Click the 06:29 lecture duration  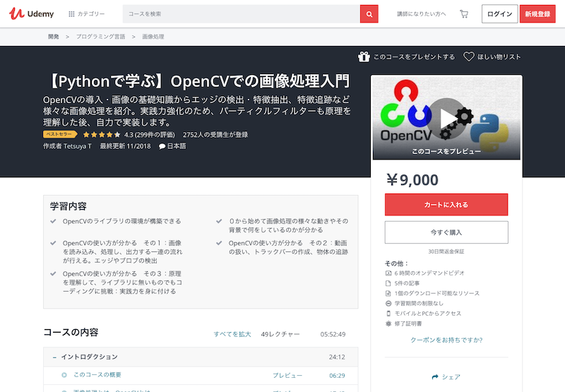(337, 376)
